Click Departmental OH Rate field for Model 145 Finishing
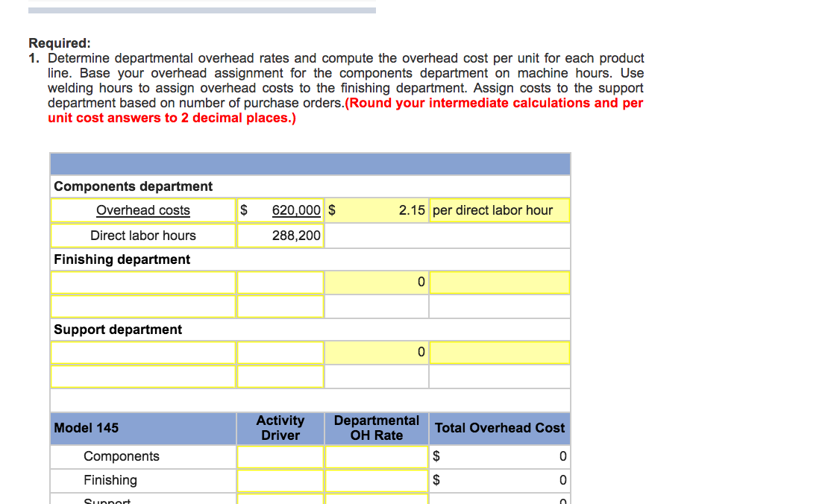 377,480
